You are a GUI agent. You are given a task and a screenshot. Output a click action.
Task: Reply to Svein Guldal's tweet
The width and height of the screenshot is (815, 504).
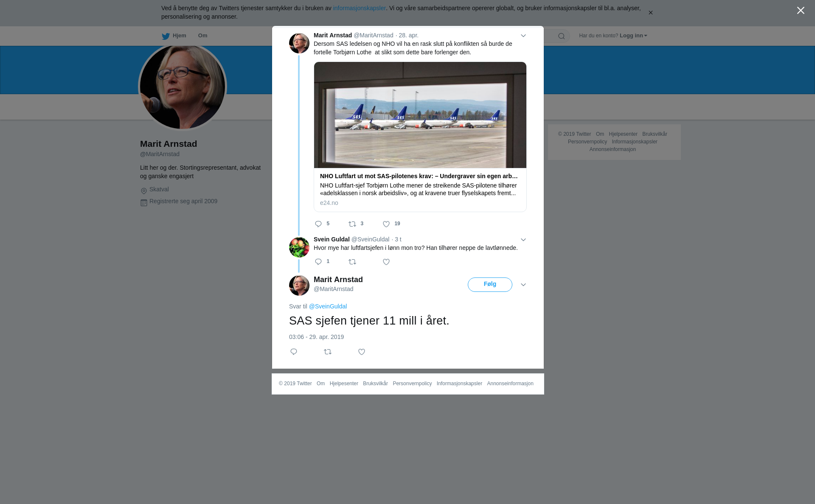point(318,262)
